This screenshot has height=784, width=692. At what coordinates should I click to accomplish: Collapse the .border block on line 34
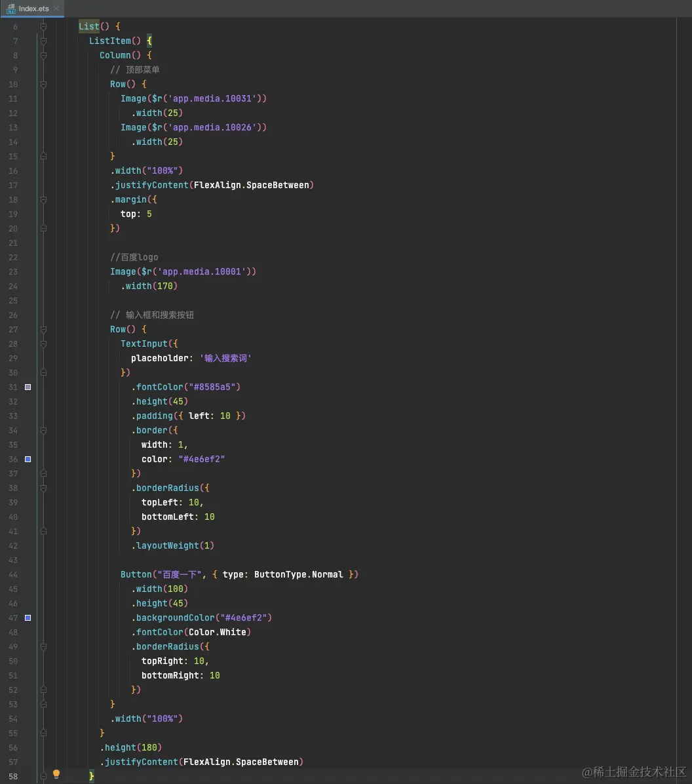click(43, 431)
